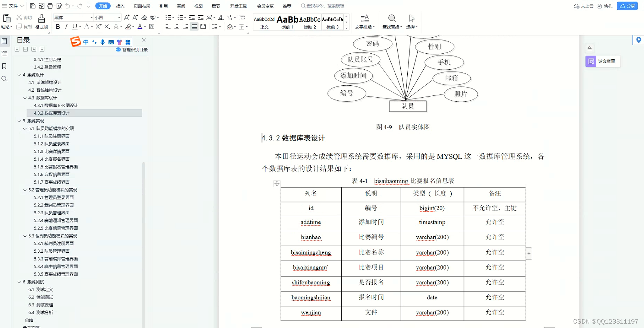
Task: Switch to the 审阅 (Review) tab
Action: pos(181,6)
